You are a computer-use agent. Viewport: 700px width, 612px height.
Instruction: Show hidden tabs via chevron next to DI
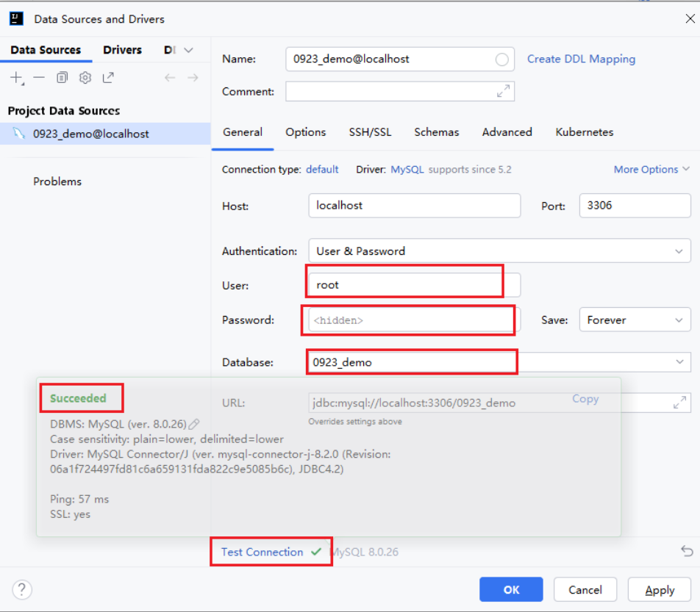click(x=188, y=50)
